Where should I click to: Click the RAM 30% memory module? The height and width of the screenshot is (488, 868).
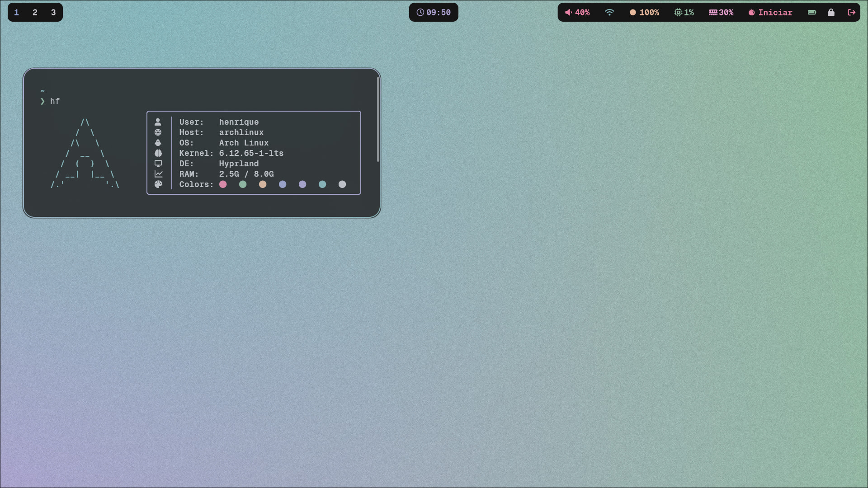(721, 12)
